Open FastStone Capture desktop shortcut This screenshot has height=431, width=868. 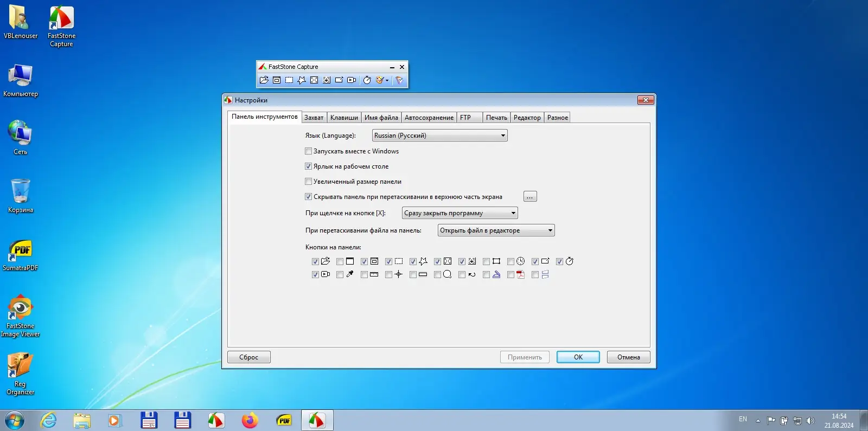pyautogui.click(x=61, y=26)
